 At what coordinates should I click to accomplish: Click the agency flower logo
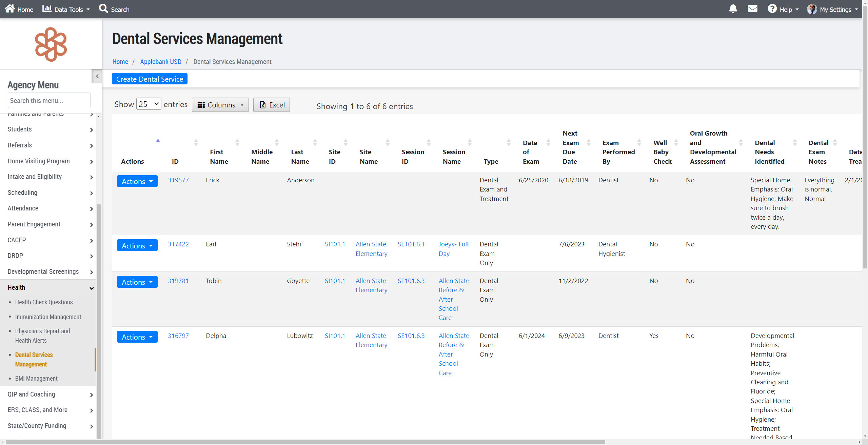coord(51,44)
